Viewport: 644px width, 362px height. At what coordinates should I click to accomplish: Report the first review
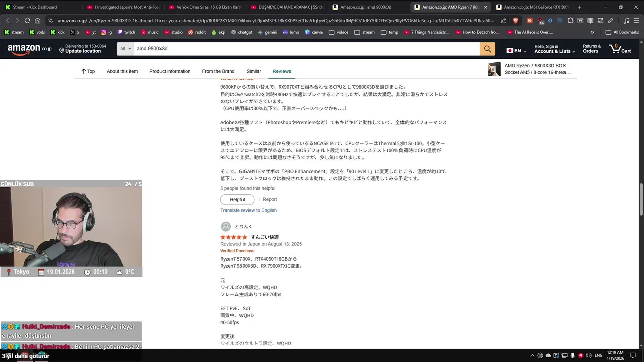tap(270, 199)
